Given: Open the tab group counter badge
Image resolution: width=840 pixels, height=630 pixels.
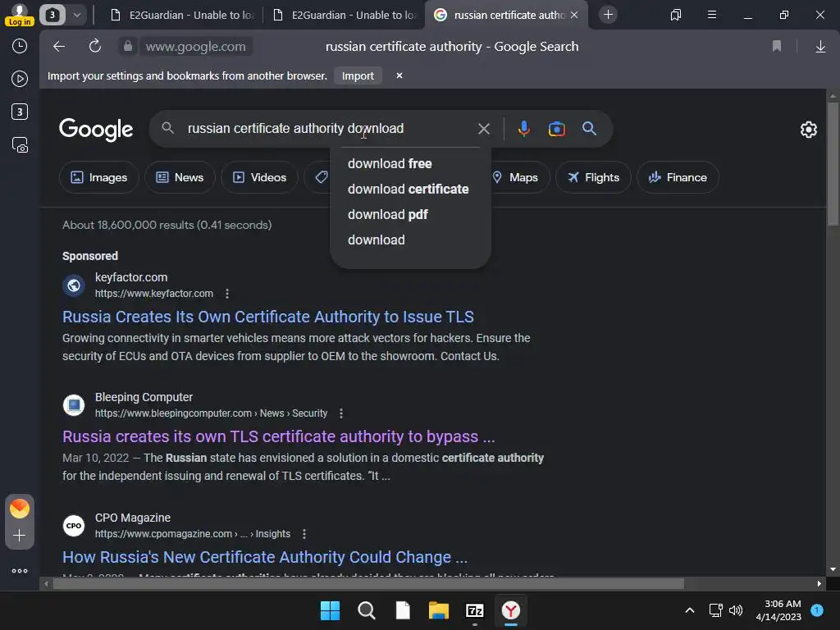Looking at the screenshot, I should (52, 15).
